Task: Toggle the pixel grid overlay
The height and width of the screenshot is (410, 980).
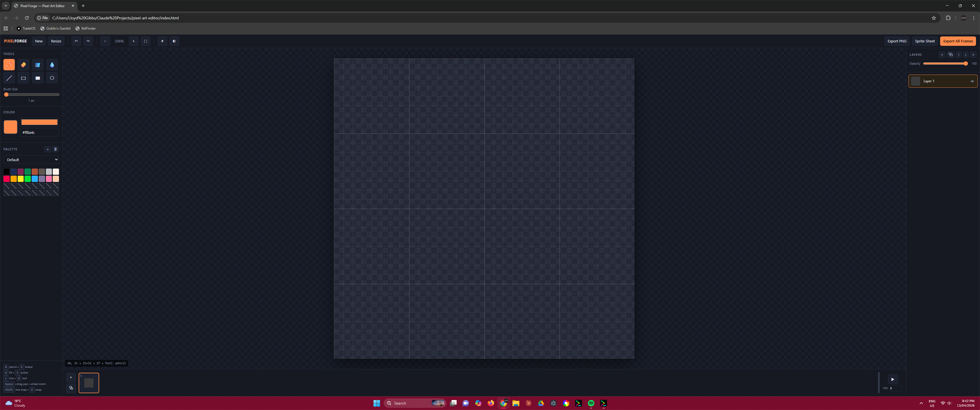Action: pyautogui.click(x=162, y=41)
